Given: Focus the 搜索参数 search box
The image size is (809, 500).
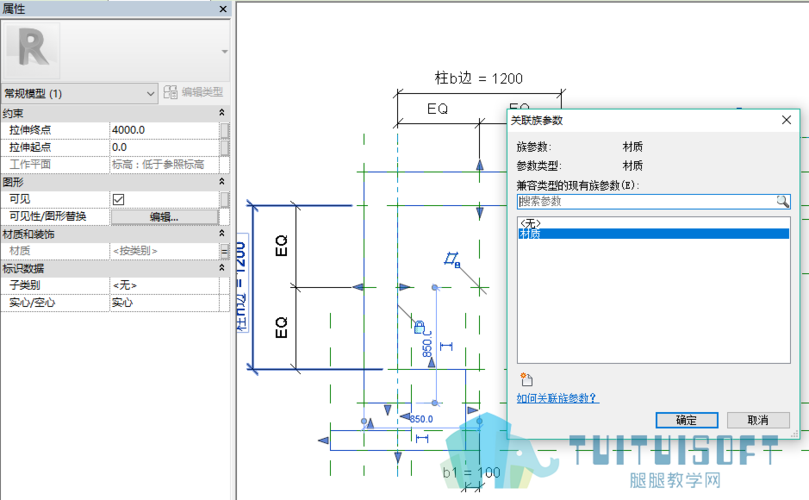Looking at the screenshot, I should [647, 201].
